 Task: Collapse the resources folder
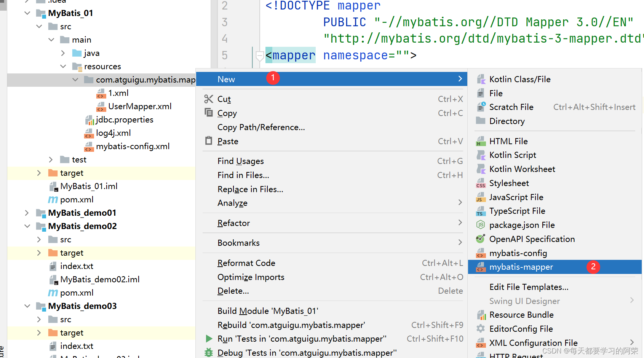pyautogui.click(x=63, y=67)
